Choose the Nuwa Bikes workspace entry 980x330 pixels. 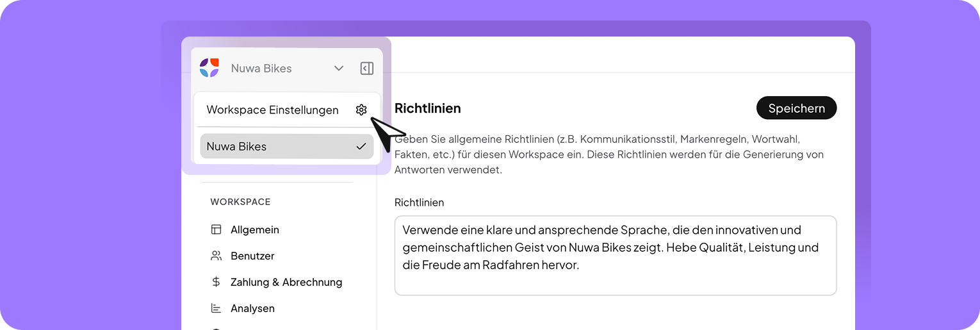pos(287,146)
